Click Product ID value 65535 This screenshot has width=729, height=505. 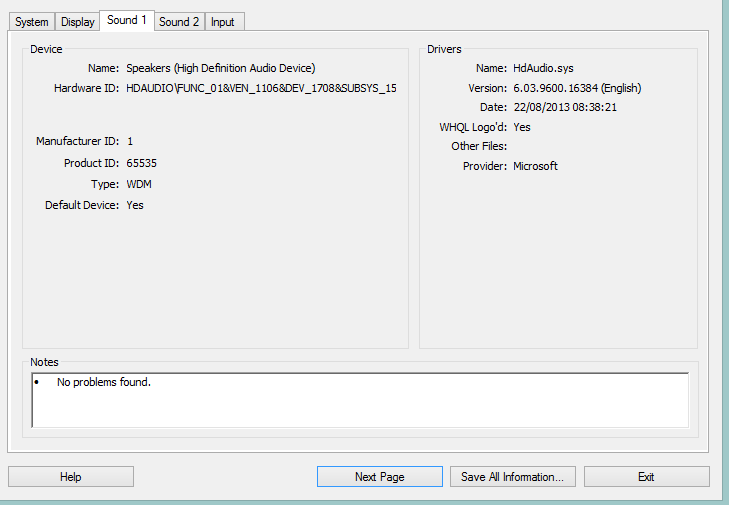[x=141, y=163]
